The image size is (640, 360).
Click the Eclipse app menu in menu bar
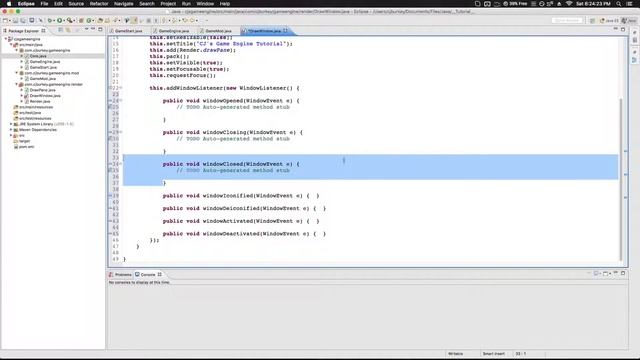[26, 4]
